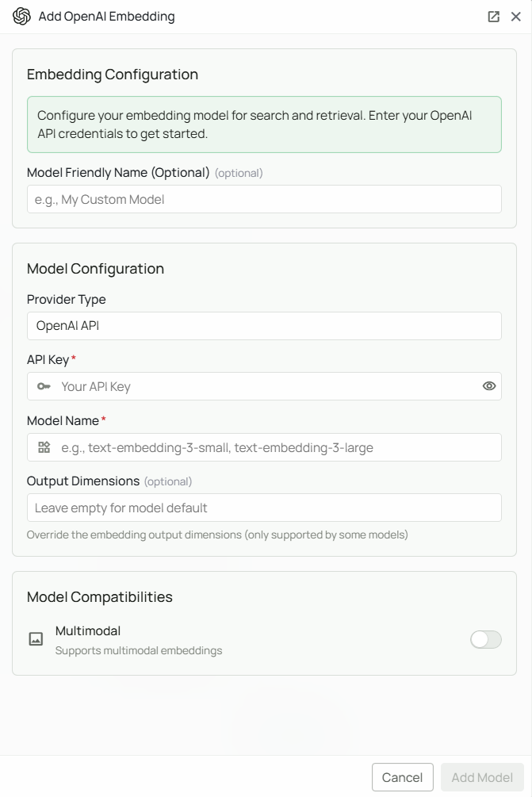The height and width of the screenshot is (797, 532).
Task: Click the Provider Type label
Action: [x=67, y=300]
